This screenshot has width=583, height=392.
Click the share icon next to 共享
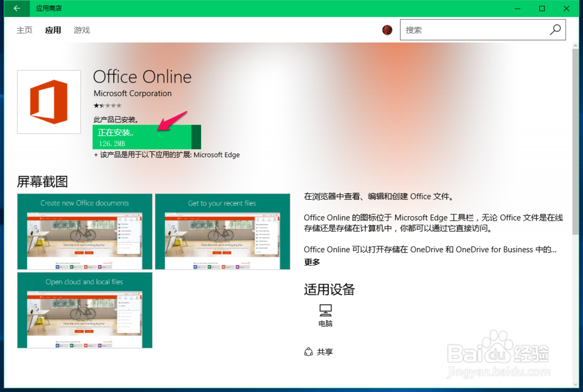pyautogui.click(x=308, y=351)
